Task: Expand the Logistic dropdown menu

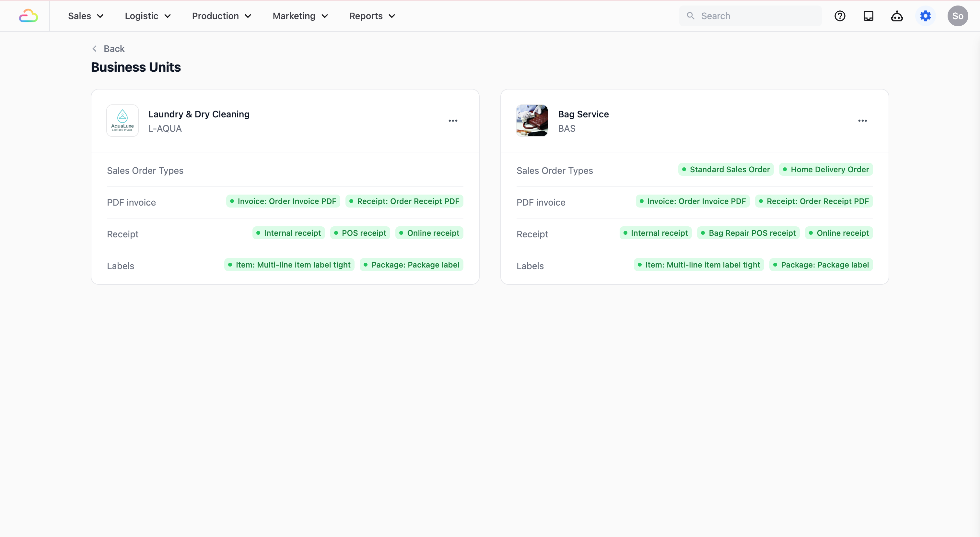Action: point(147,16)
